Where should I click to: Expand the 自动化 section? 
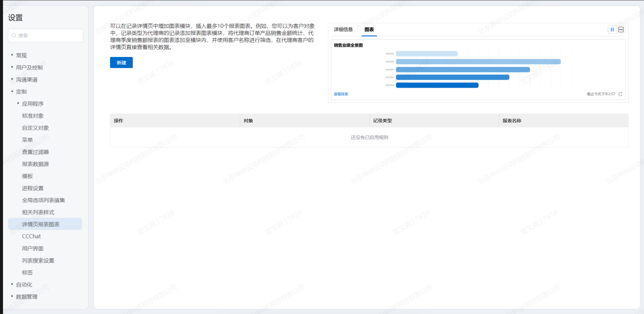tap(12, 284)
